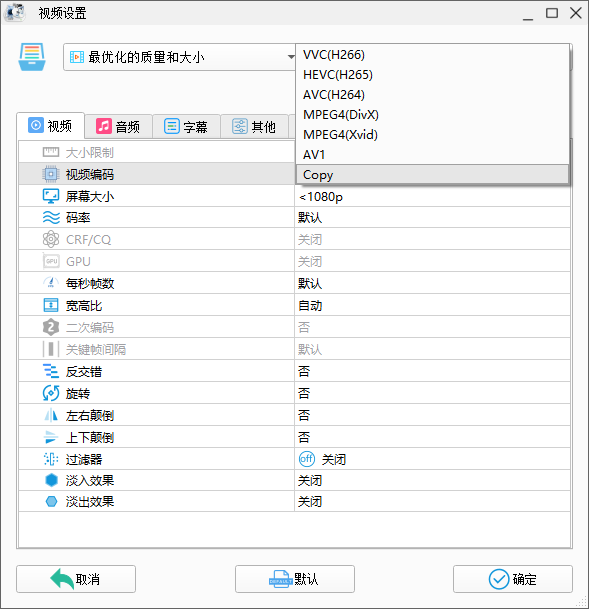Select VVC(H266) from the codec list

point(432,55)
